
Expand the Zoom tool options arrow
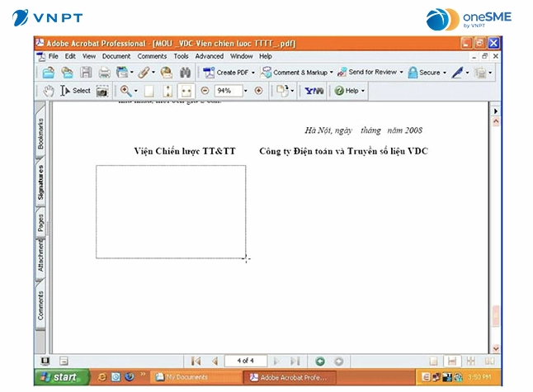coord(135,91)
